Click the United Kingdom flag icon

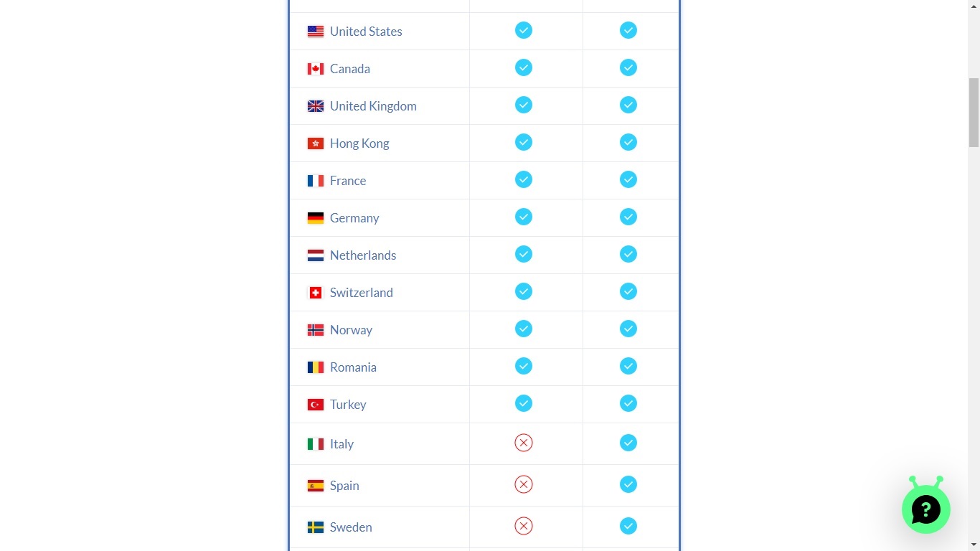(x=316, y=105)
